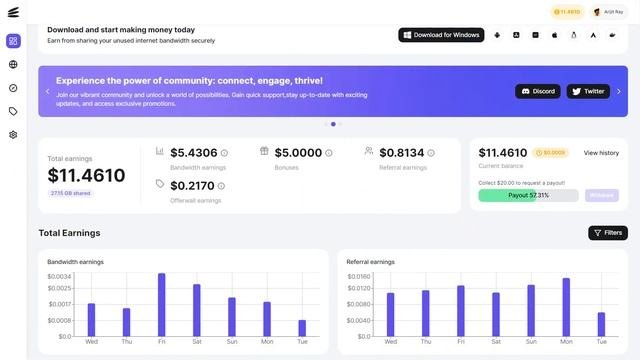Click the globe icon in the sidebar
Image resolution: width=640 pixels, height=360 pixels.
[13, 64]
